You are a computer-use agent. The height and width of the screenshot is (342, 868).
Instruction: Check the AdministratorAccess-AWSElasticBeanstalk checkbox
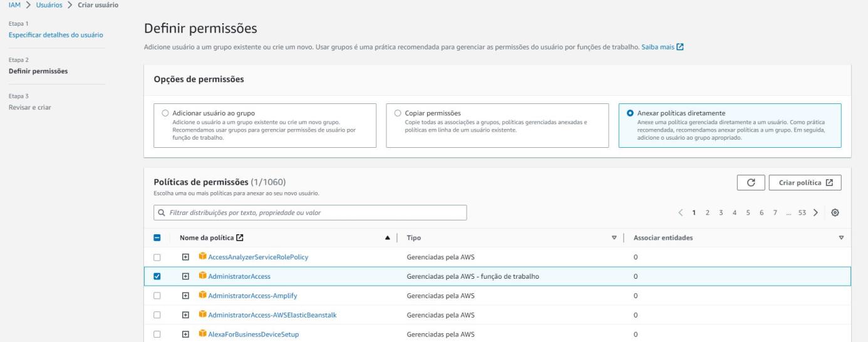(x=157, y=314)
